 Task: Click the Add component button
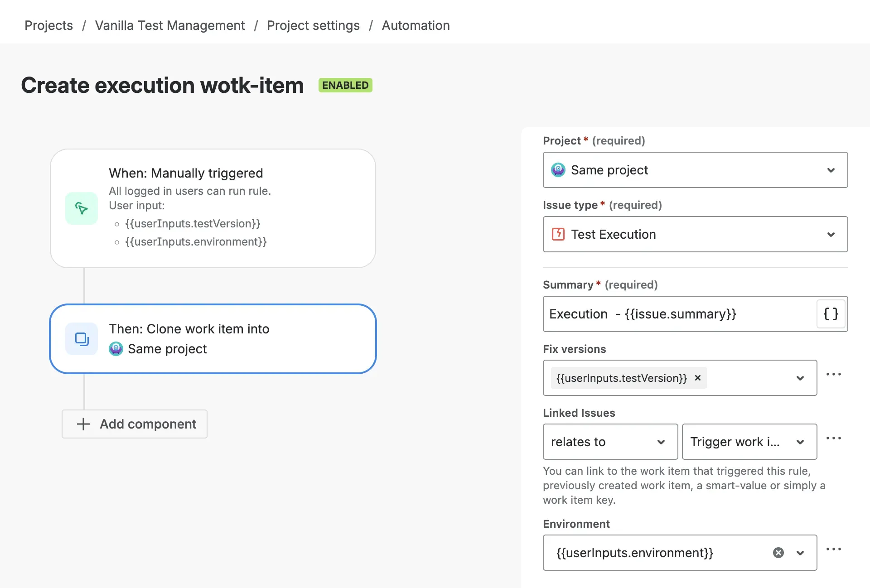[x=134, y=424]
